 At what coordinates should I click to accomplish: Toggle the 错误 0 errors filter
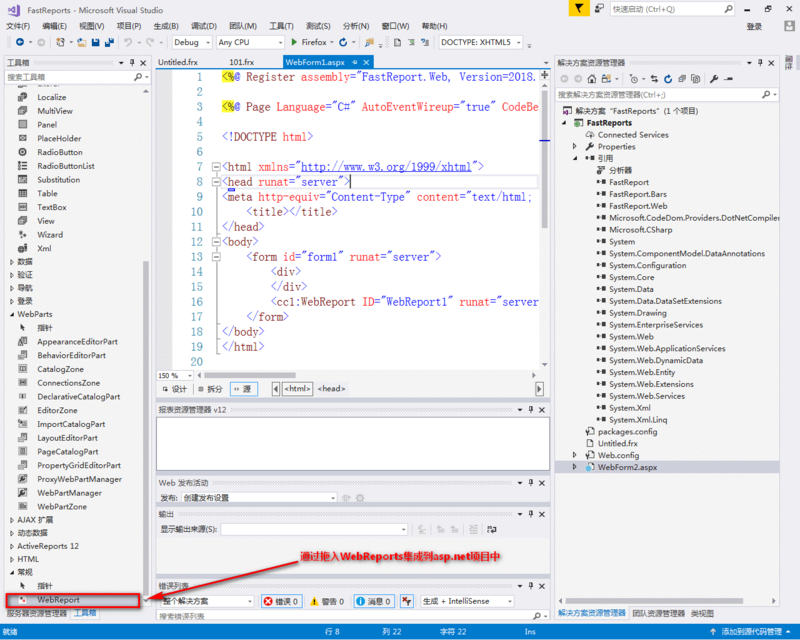pyautogui.click(x=281, y=601)
